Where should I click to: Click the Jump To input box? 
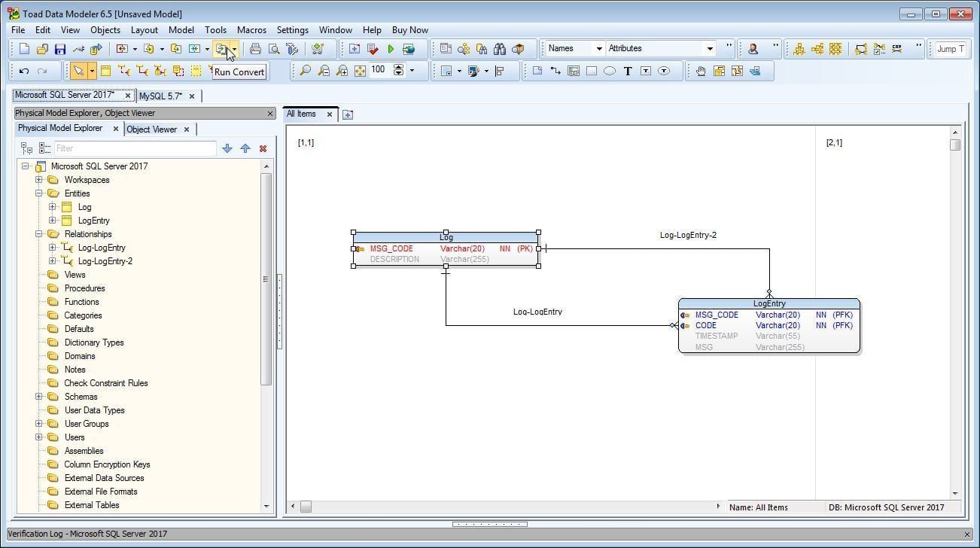951,49
